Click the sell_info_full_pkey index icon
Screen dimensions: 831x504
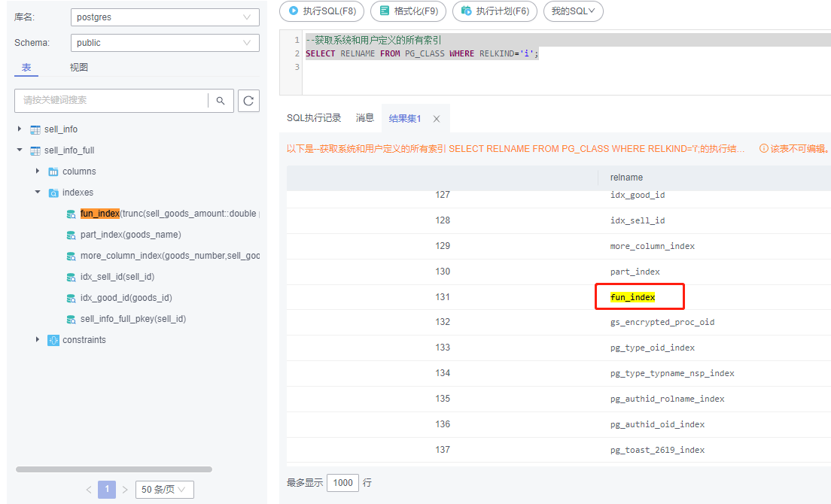click(x=71, y=319)
